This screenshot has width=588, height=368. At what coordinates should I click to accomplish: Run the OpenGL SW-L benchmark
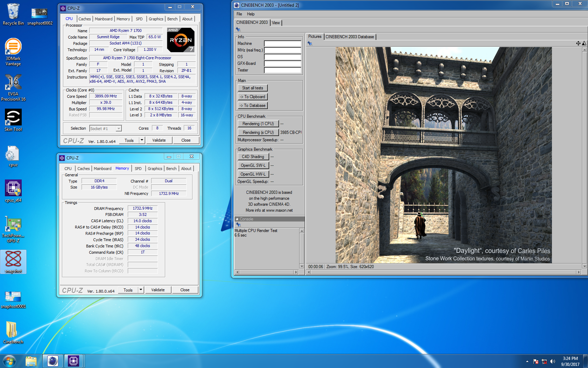[253, 165]
